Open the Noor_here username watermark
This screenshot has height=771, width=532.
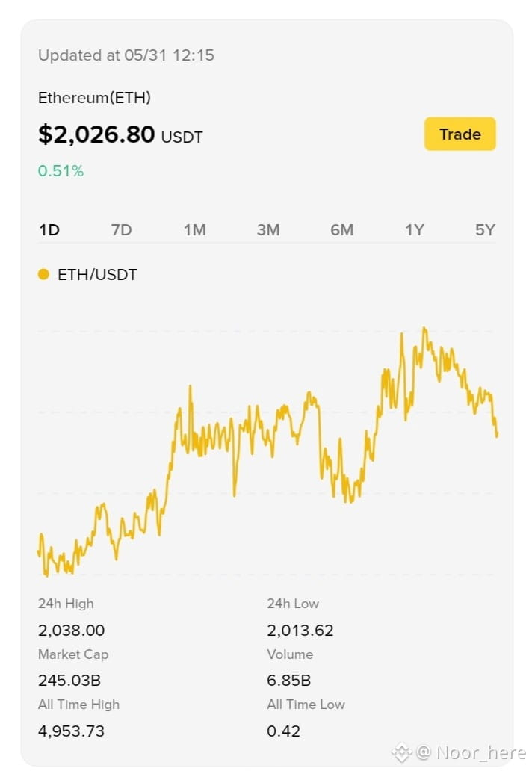[471, 752]
